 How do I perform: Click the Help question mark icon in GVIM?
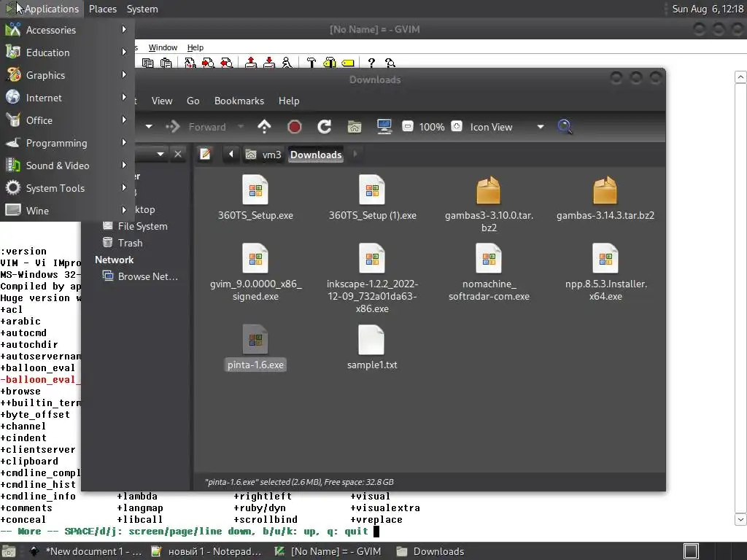371,63
